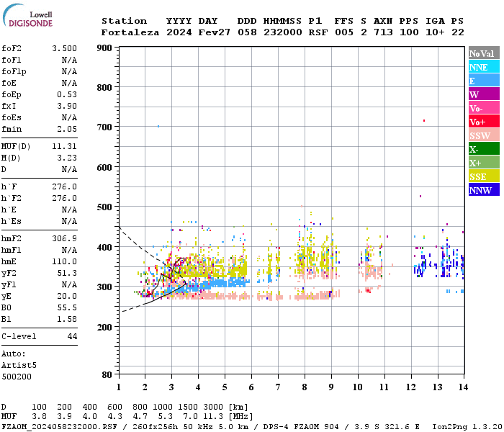Image resolution: width=504 pixels, height=432 pixels.
Task: Click the Lowell Digisonde logo
Action: [27, 15]
